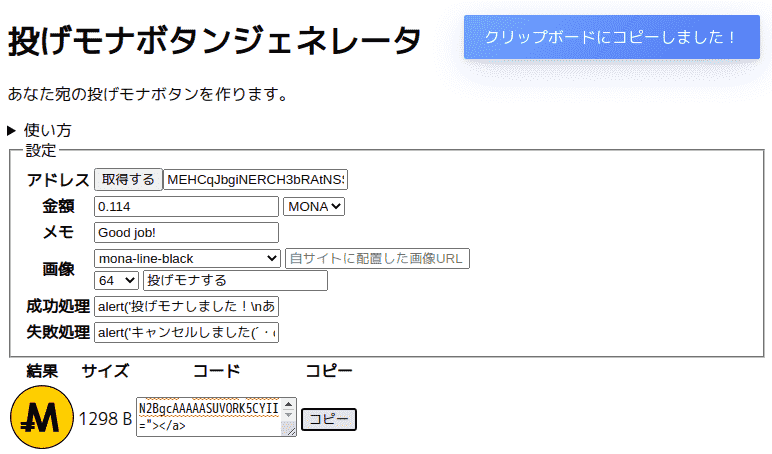Image resolution: width=772 pixels, height=454 pixels.
Task: Click the コピー button
Action: click(328, 419)
